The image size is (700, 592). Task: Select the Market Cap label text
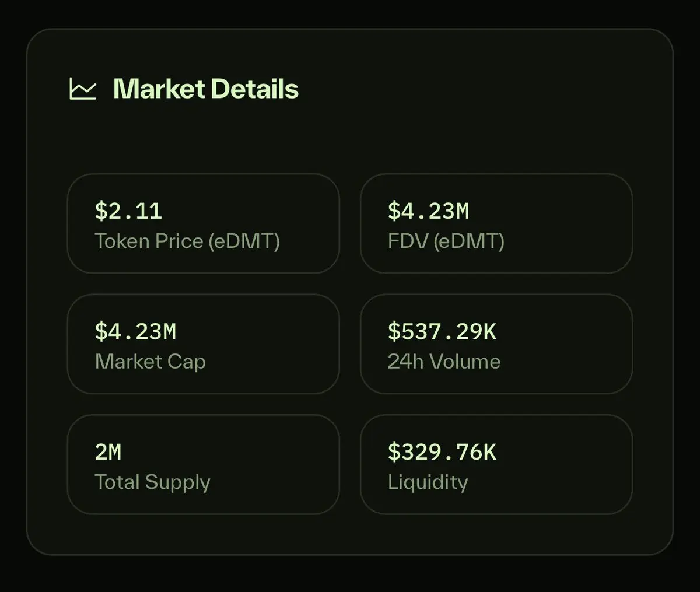click(x=150, y=362)
